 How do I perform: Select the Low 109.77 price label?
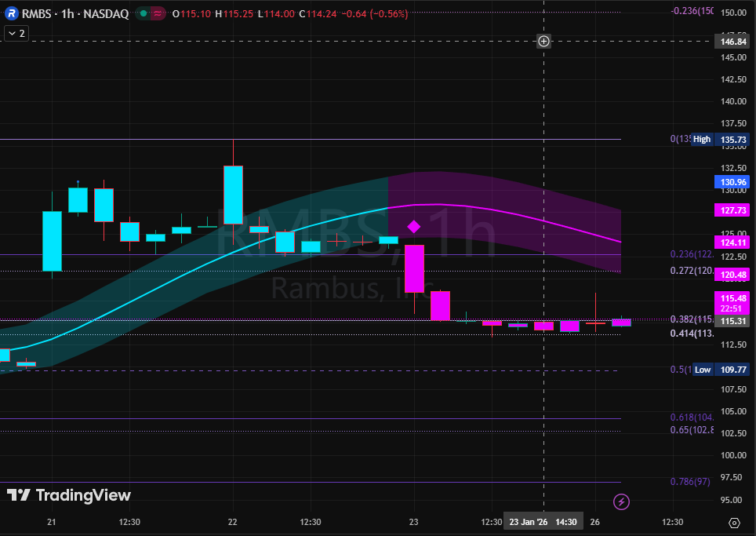(x=721, y=370)
